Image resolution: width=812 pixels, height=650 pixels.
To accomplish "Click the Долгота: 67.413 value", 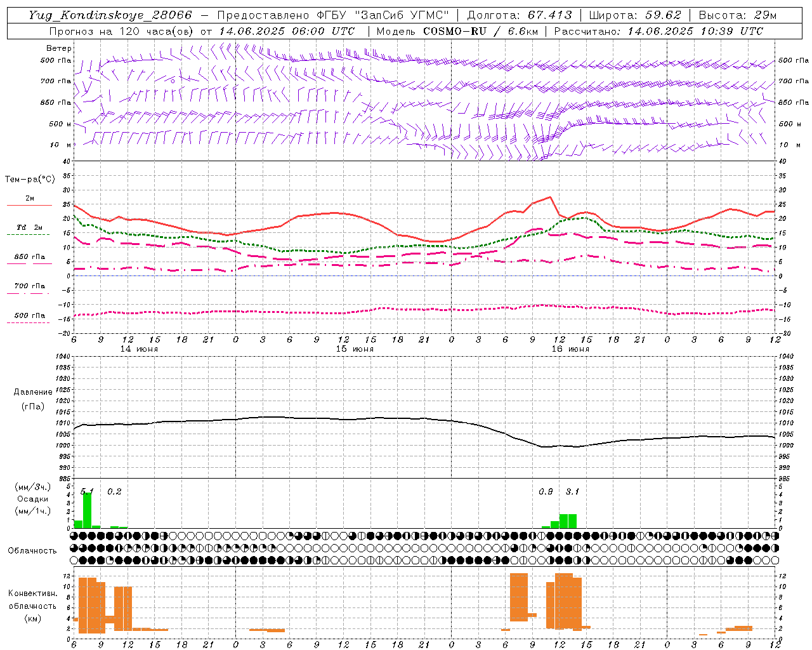I will point(520,15).
